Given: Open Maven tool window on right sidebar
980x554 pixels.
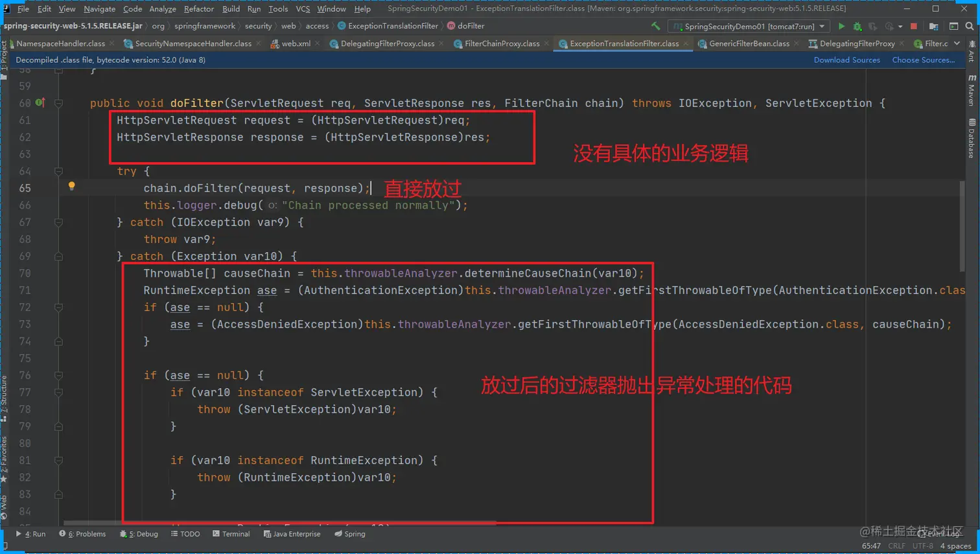Looking at the screenshot, I should coord(972,90).
